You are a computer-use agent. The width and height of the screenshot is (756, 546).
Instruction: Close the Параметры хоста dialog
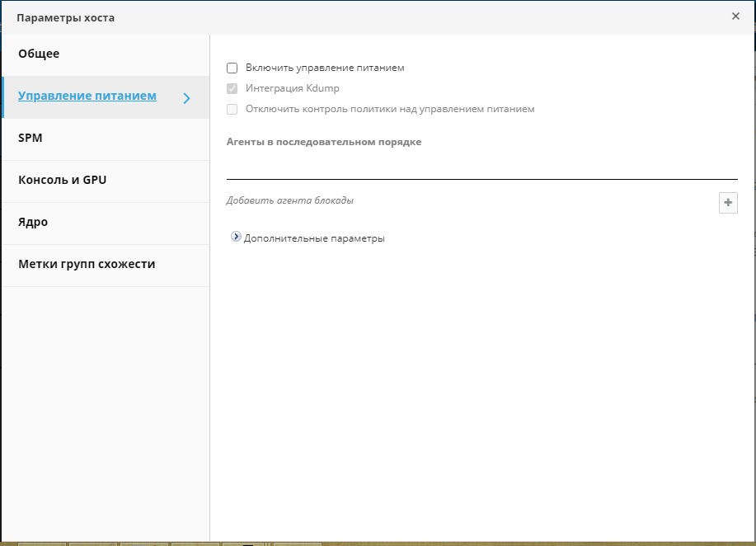[735, 16]
